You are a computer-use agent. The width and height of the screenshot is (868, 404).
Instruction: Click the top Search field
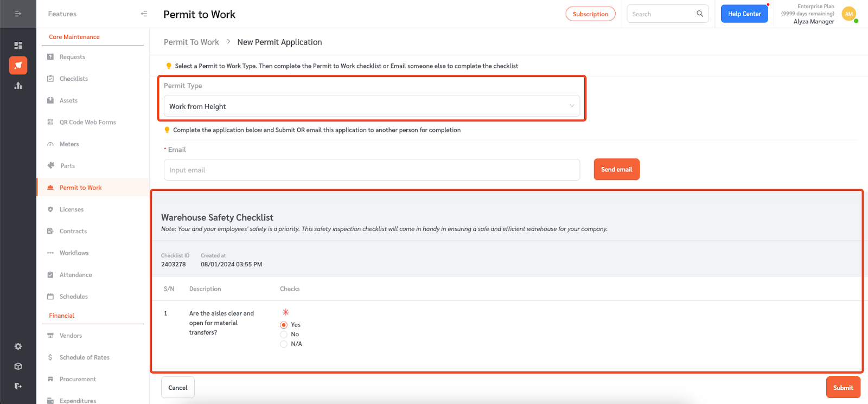pos(667,14)
